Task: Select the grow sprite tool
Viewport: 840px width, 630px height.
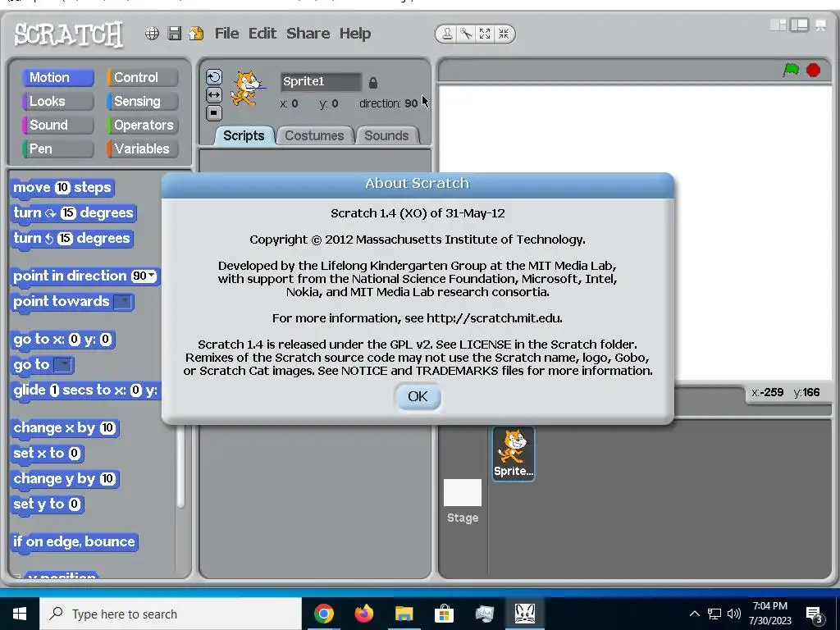Action: [485, 34]
